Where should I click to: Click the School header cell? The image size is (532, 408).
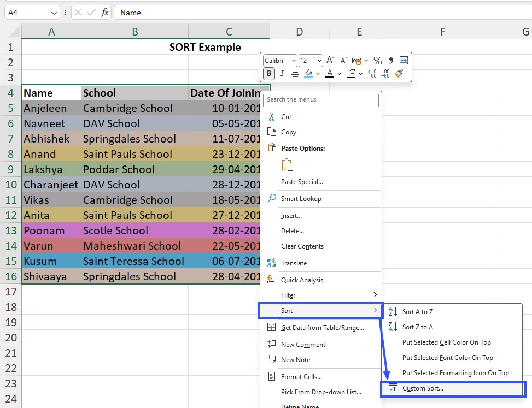[x=135, y=93]
